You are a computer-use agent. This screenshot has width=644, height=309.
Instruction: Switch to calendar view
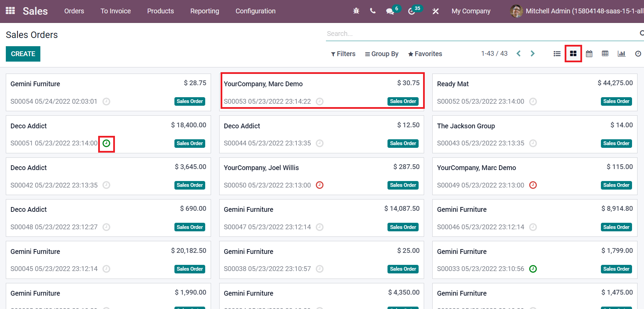click(589, 54)
